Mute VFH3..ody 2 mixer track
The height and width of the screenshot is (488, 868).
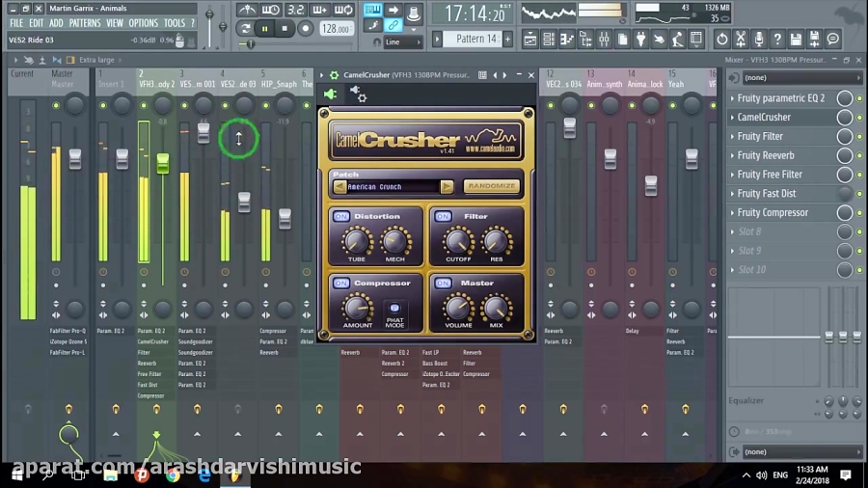point(144,105)
